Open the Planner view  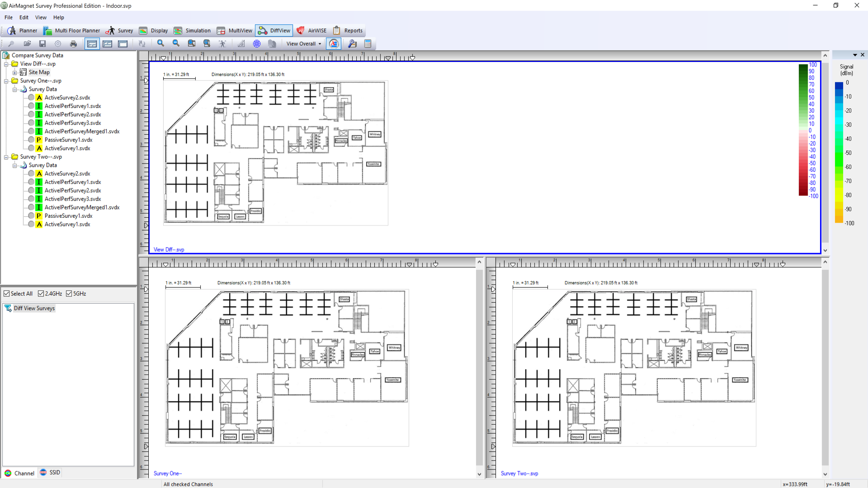23,30
